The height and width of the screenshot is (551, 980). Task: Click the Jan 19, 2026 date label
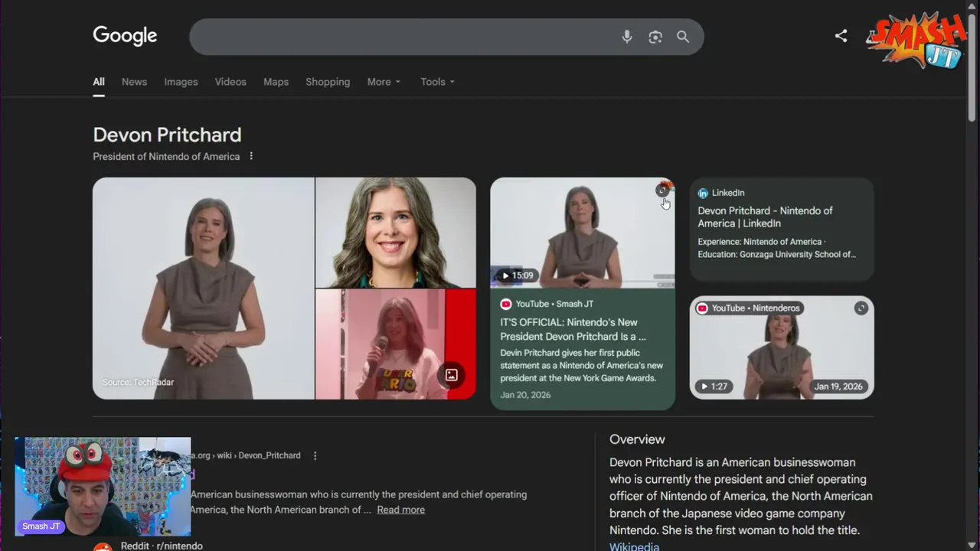pos(838,386)
